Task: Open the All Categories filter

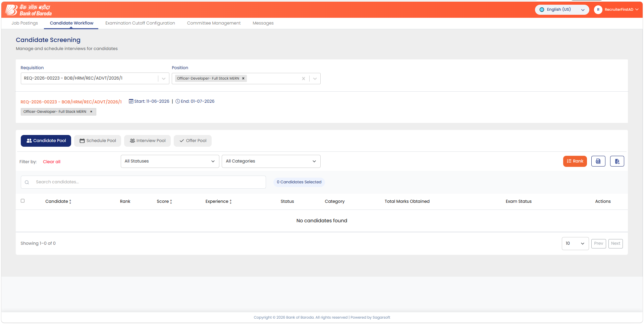Action: coord(271,161)
